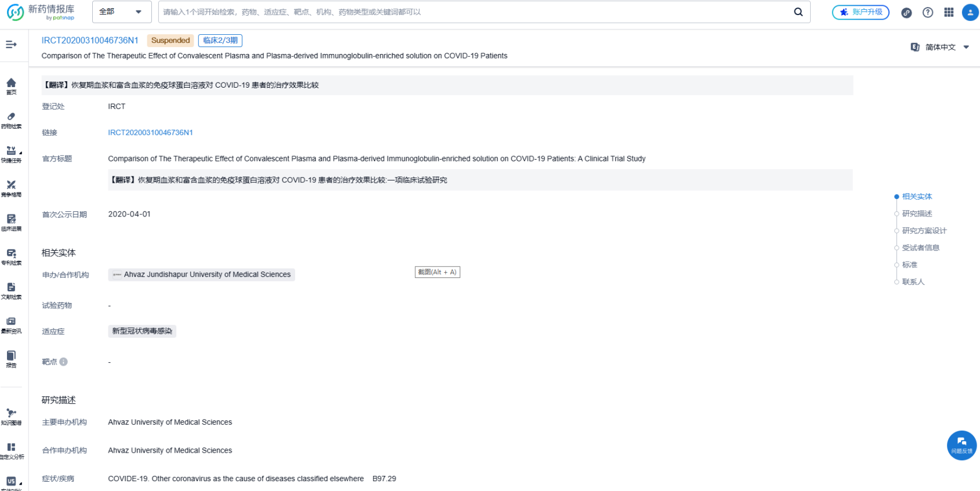Click Ahvaz Jundishapur University sponsor tag
Image resolution: width=980 pixels, height=491 pixels.
coord(201,275)
